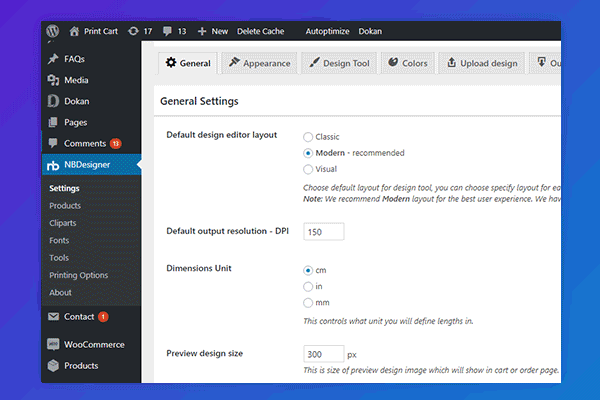Open NBDesigner Settings submenu item

pos(64,188)
